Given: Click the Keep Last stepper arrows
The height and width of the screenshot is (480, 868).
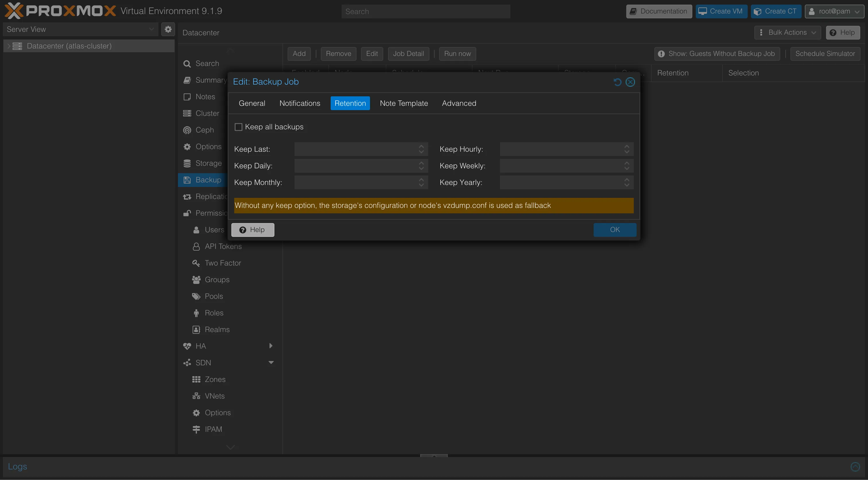Looking at the screenshot, I should pos(421,149).
